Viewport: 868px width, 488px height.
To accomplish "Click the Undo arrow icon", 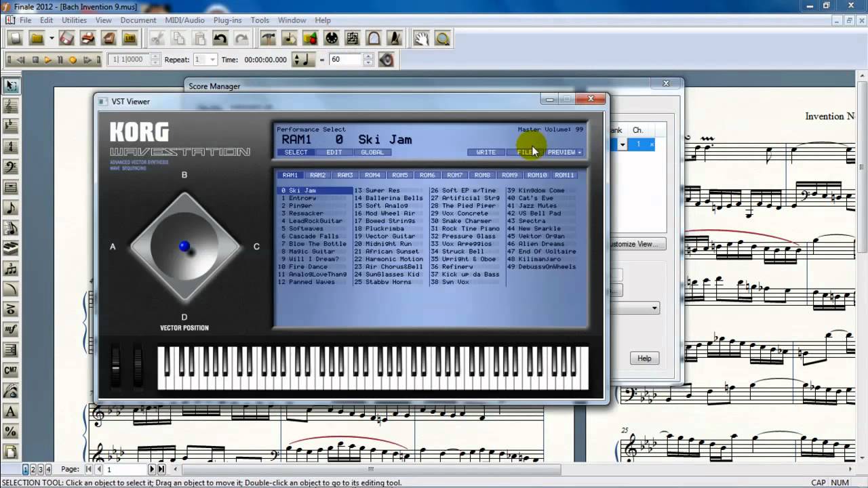I will pos(220,39).
